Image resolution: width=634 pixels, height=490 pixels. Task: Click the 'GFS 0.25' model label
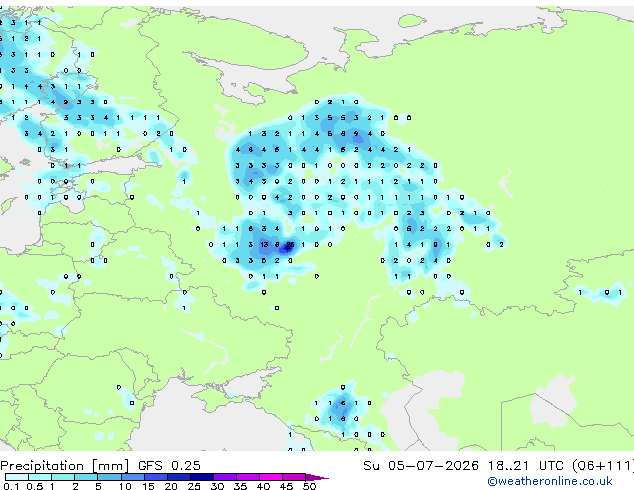coord(169,466)
